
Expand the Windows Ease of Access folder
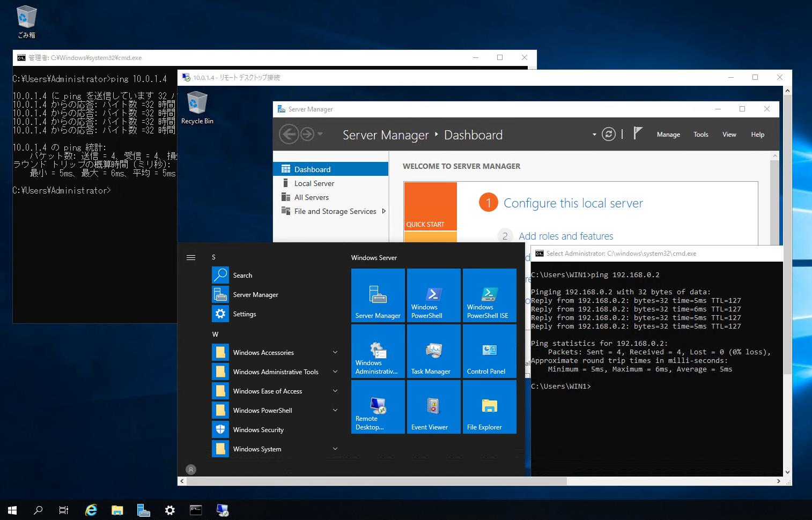(x=276, y=391)
